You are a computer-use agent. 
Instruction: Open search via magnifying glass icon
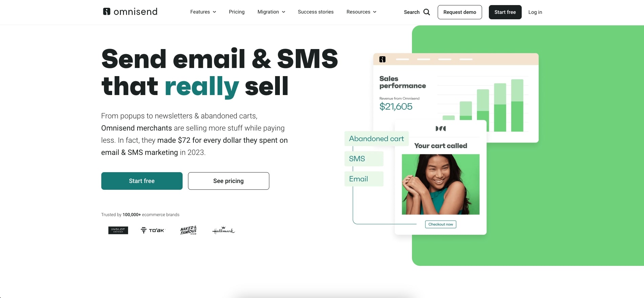(x=427, y=12)
